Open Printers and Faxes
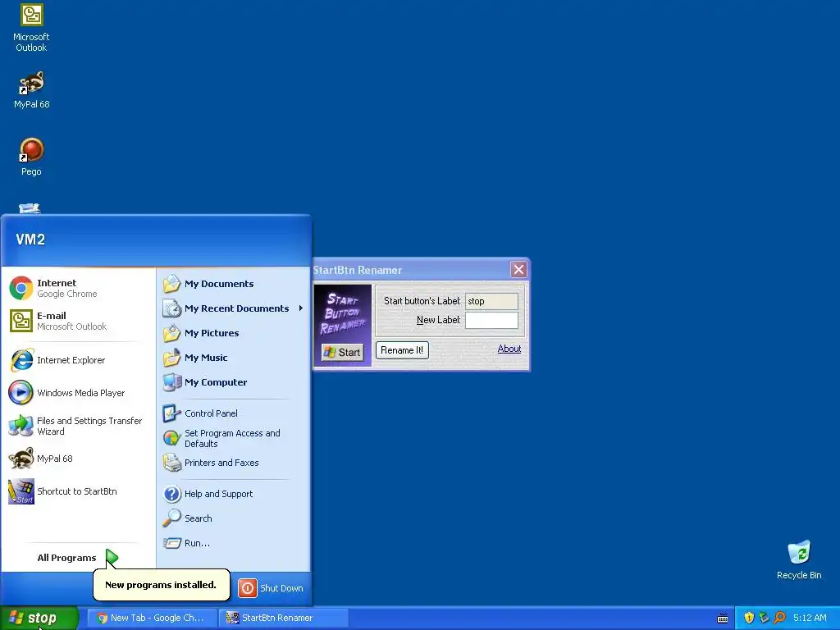Screen dimensions: 840x630 tap(233, 463)
